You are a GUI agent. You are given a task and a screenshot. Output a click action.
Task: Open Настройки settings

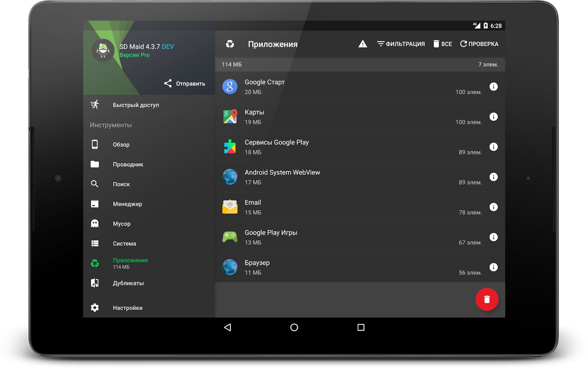click(x=149, y=307)
